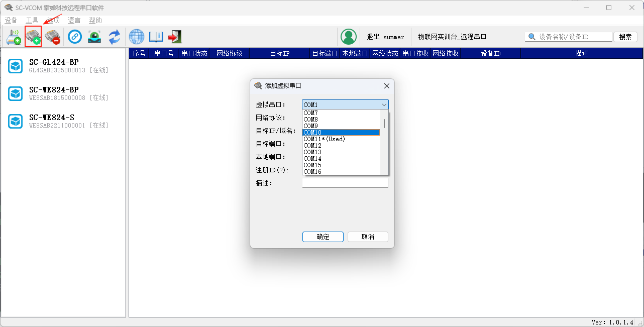
Task: Click the blue refresh arrows icon
Action: pos(115,37)
